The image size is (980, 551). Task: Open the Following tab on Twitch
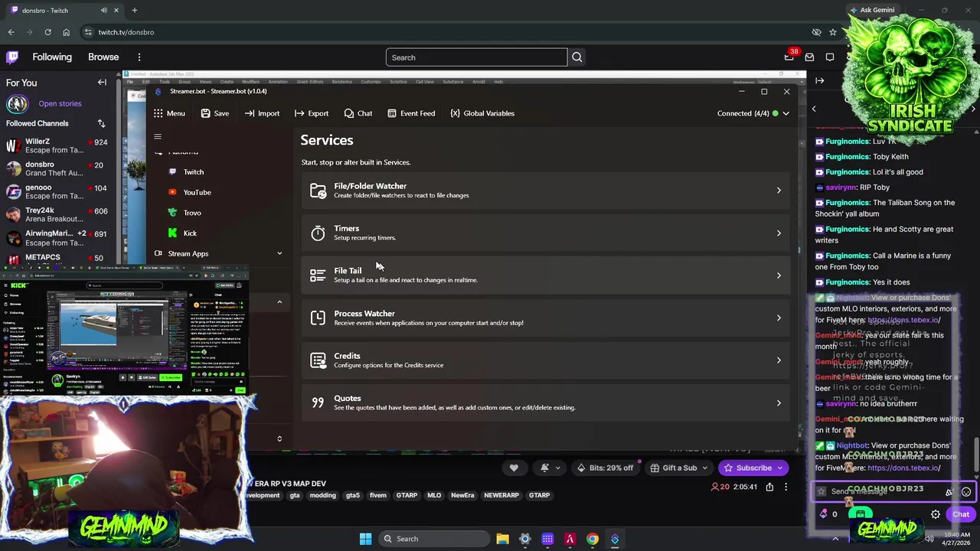pyautogui.click(x=52, y=57)
